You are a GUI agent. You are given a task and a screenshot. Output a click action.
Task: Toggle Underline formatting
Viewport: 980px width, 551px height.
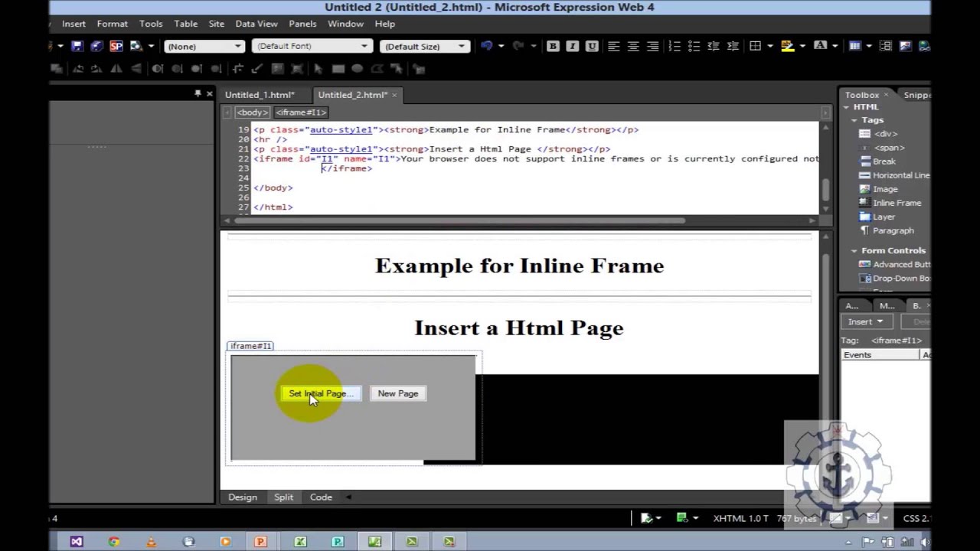592,46
